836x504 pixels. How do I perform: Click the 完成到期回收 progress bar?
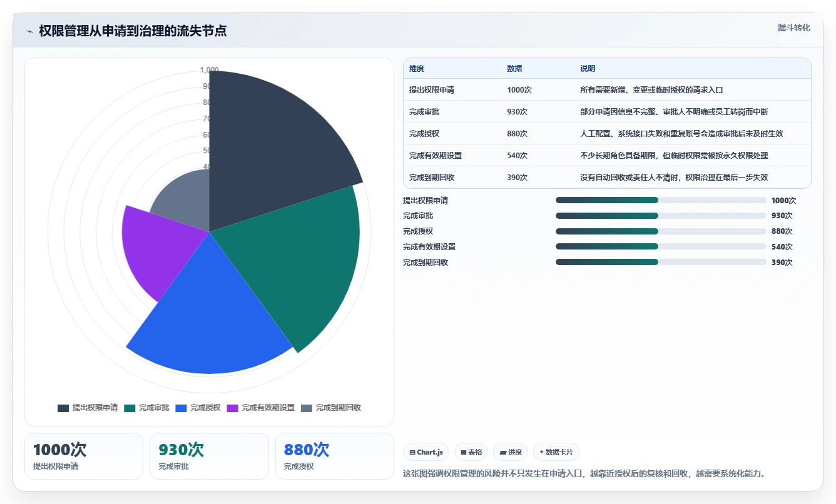(x=661, y=262)
